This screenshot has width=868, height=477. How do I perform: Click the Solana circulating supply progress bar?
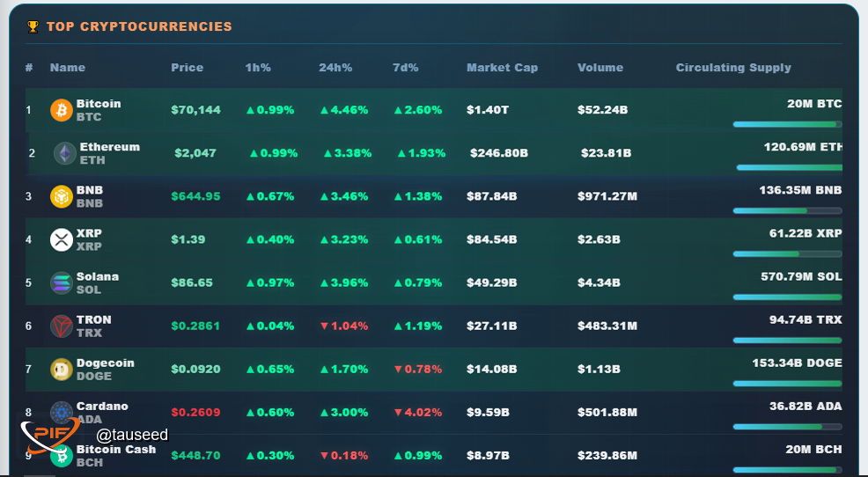[x=787, y=297]
